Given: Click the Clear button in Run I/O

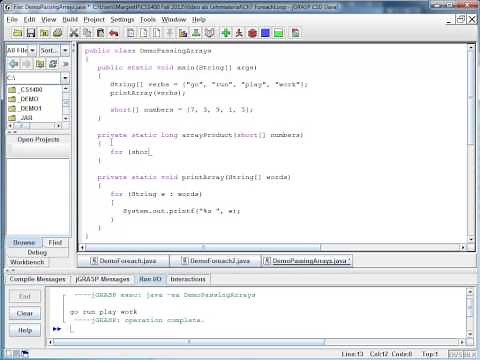Looking at the screenshot, I should (25, 313).
